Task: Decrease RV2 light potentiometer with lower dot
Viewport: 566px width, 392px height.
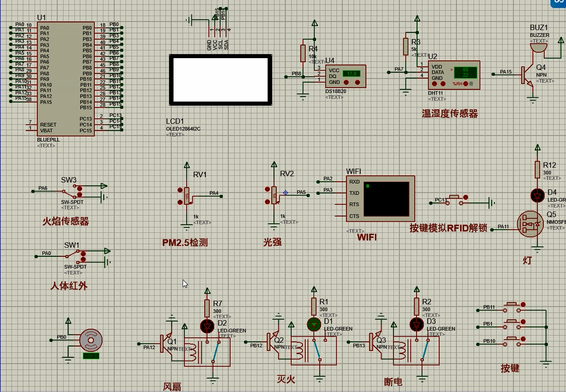Action: pos(268,202)
